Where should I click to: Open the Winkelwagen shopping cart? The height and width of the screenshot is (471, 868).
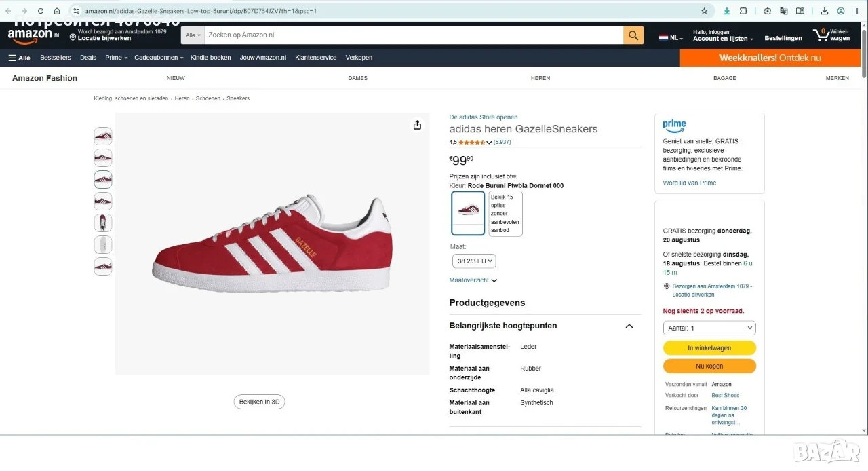click(x=832, y=35)
